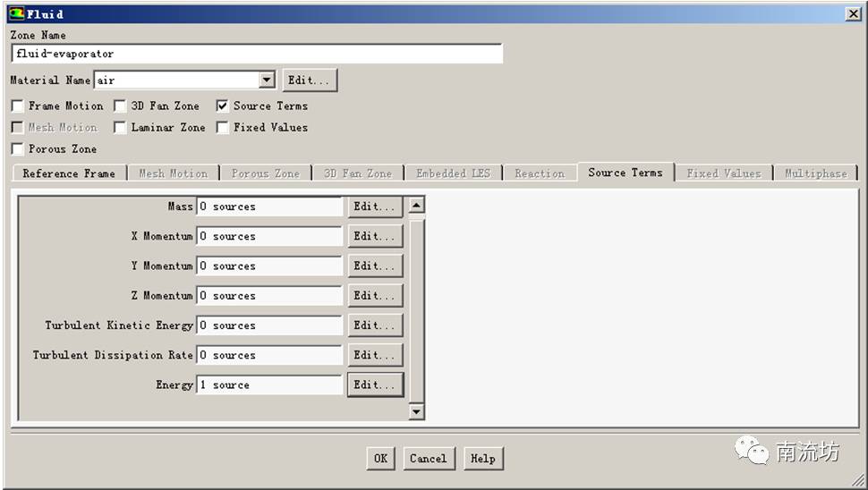
Task: Edit the Mass sources
Action: [375, 207]
